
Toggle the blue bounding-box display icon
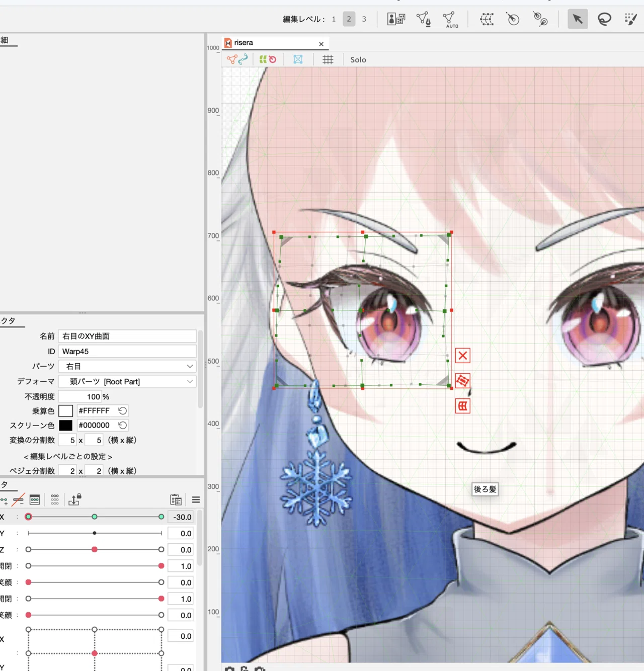pos(298,59)
